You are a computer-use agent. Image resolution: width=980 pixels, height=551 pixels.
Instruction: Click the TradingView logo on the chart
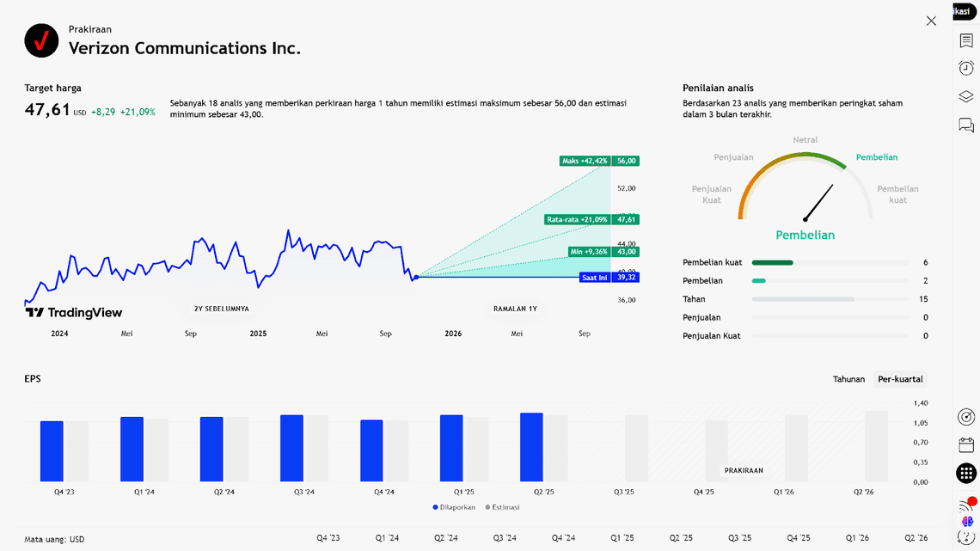[x=74, y=313]
